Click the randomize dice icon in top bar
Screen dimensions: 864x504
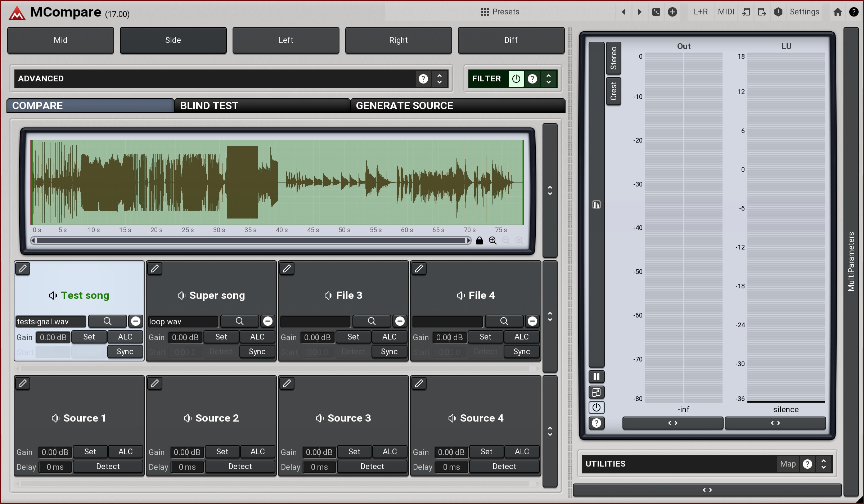pyautogui.click(x=656, y=12)
